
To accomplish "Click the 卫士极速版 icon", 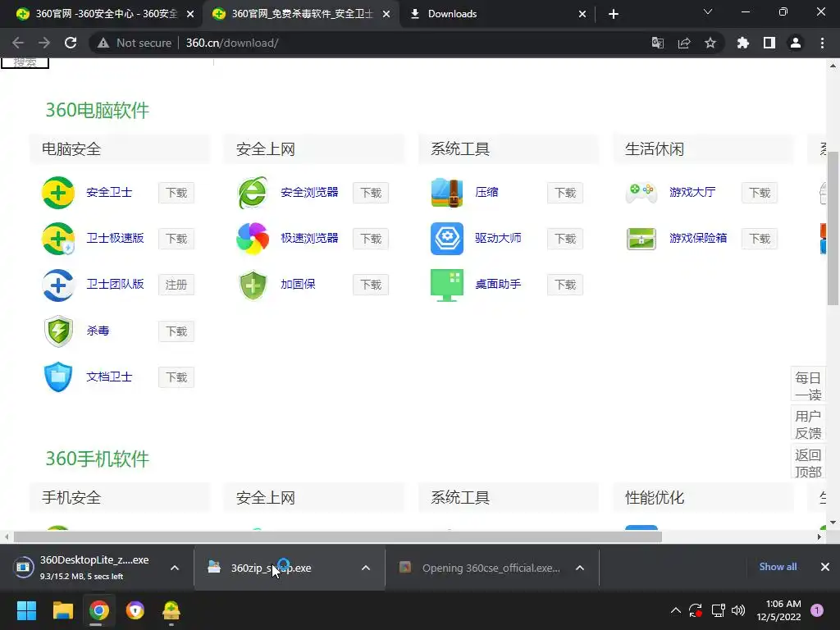I will (x=58, y=239).
